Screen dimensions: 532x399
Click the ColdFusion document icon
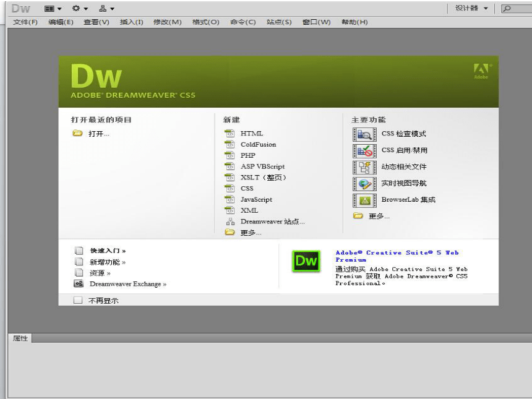230,144
